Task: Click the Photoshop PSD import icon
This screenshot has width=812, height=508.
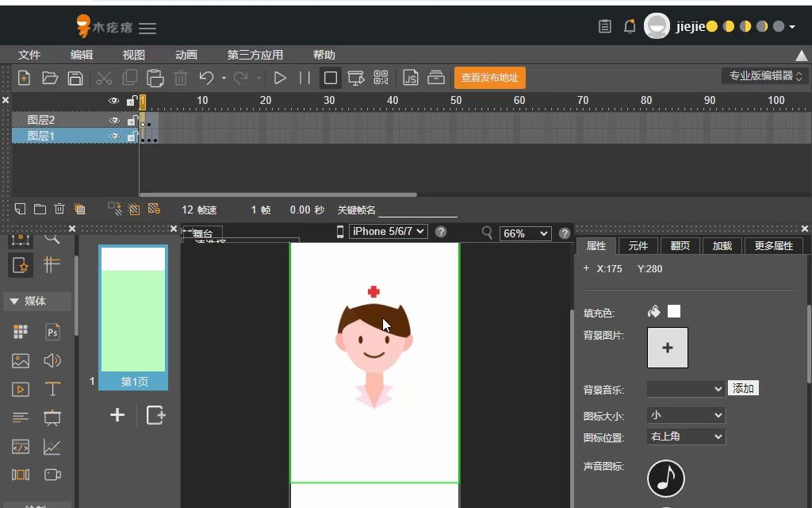Action: click(52, 332)
